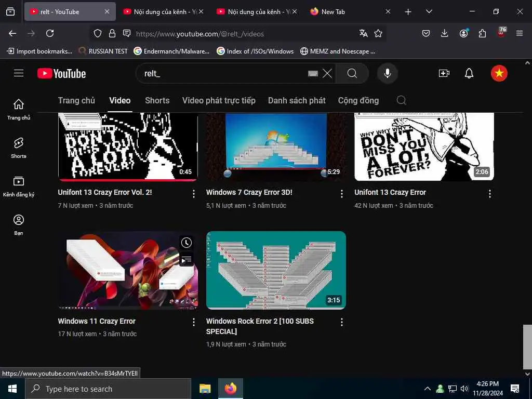532x399 pixels.
Task: Click the YouTube search magnifier button
Action: [352, 73]
